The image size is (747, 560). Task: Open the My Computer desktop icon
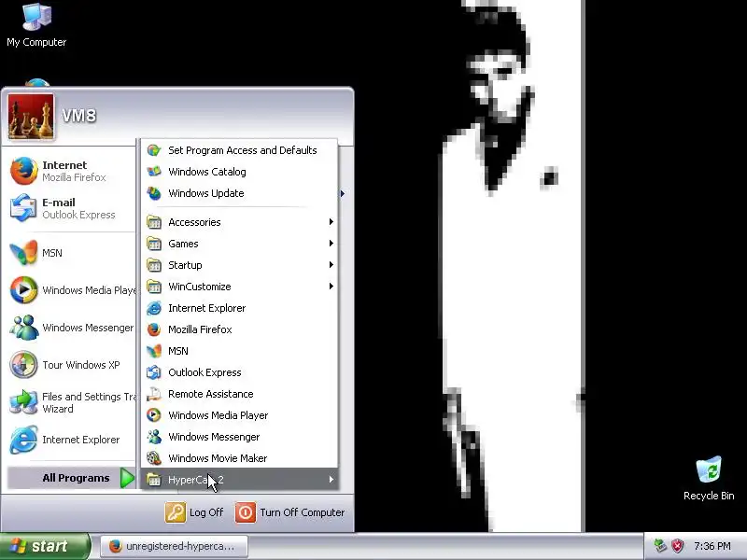(36, 25)
